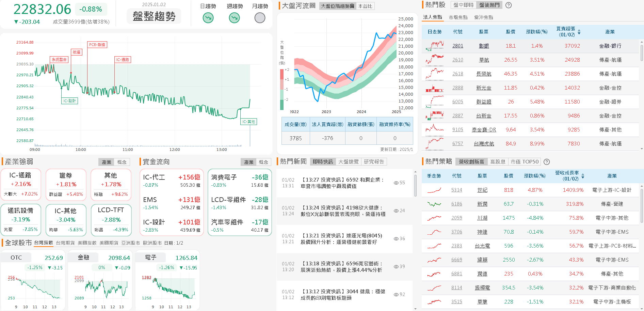Sort by 買賣超張 column arrows

point(579,32)
